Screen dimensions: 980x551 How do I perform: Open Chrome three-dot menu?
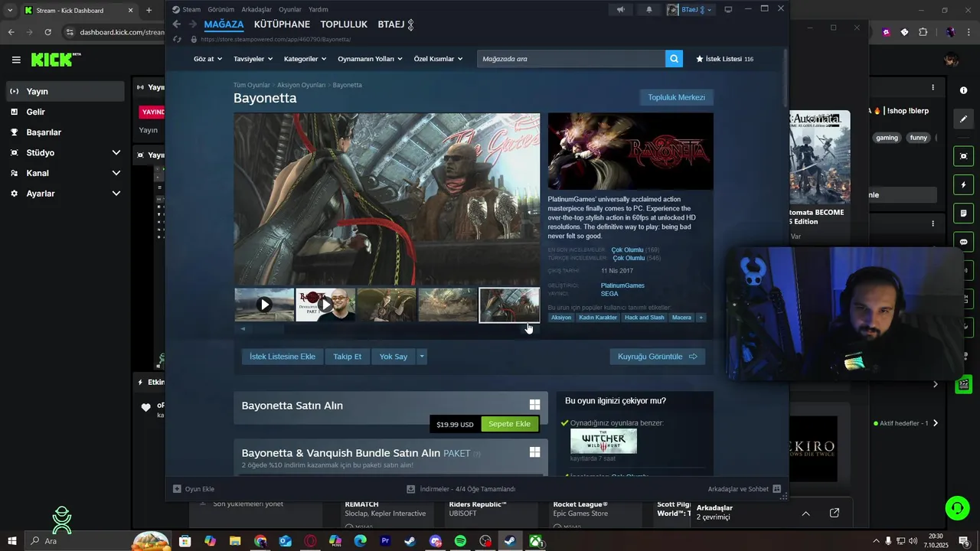click(x=968, y=32)
